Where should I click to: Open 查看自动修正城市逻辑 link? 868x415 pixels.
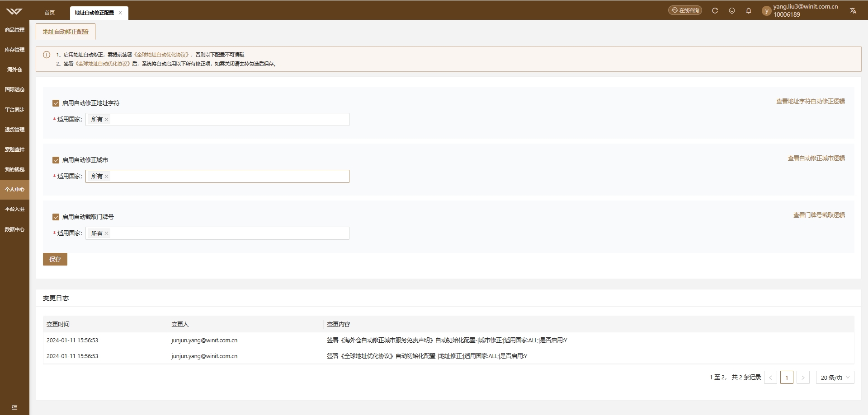[x=816, y=159]
